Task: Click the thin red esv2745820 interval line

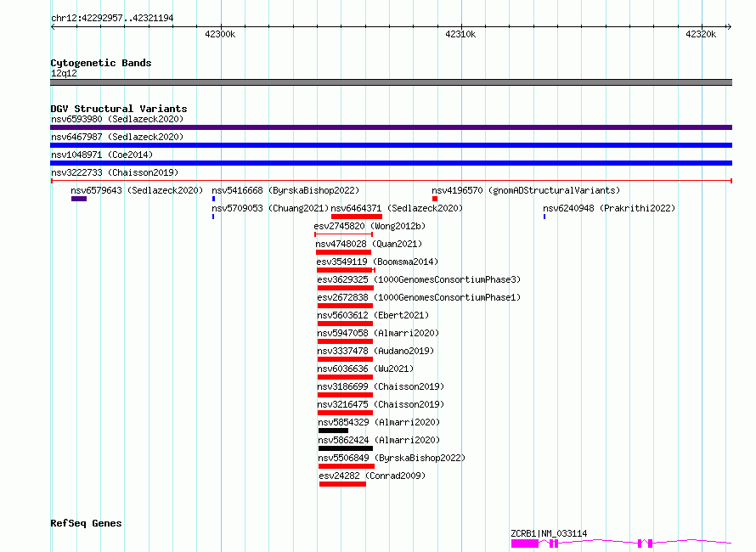Action: [x=343, y=234]
